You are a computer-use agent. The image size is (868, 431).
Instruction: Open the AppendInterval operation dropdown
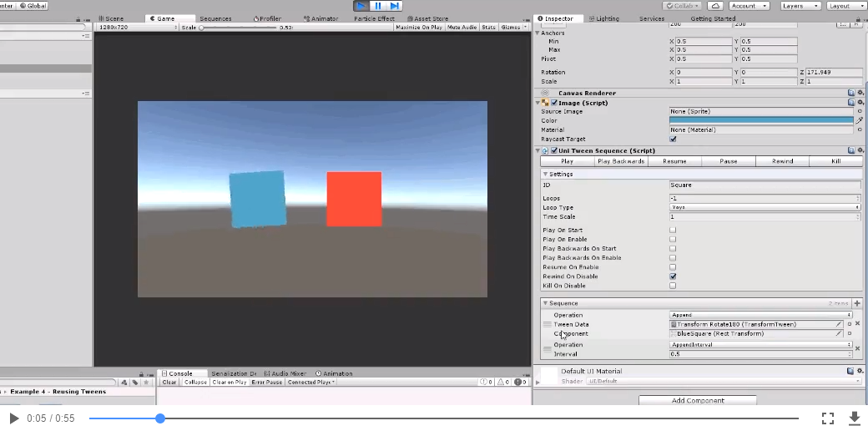coord(760,345)
